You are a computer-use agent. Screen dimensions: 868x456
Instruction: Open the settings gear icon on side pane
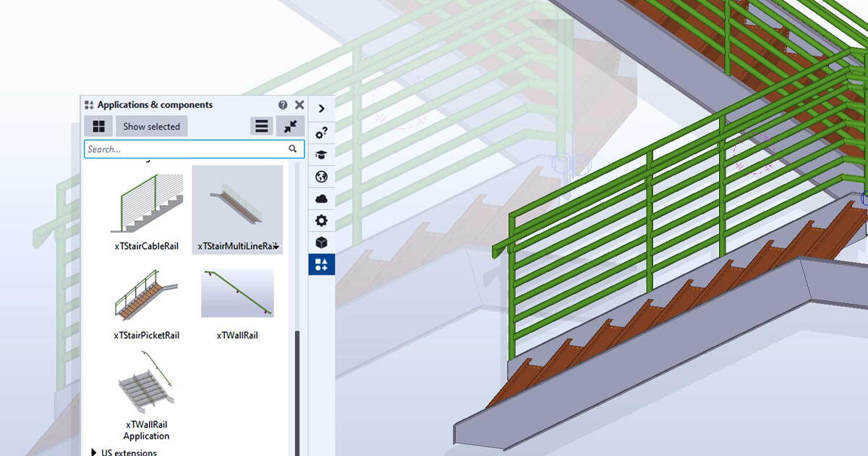[322, 221]
